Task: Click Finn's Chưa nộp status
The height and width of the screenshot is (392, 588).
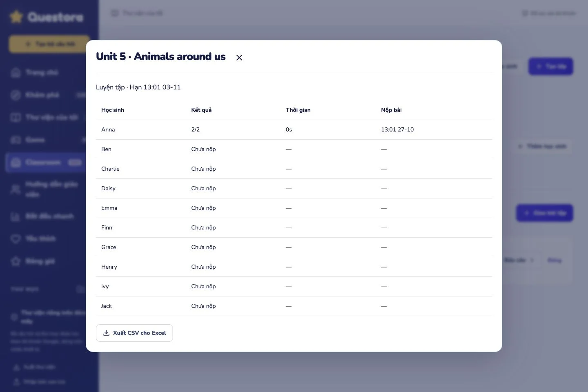Action: (x=203, y=228)
